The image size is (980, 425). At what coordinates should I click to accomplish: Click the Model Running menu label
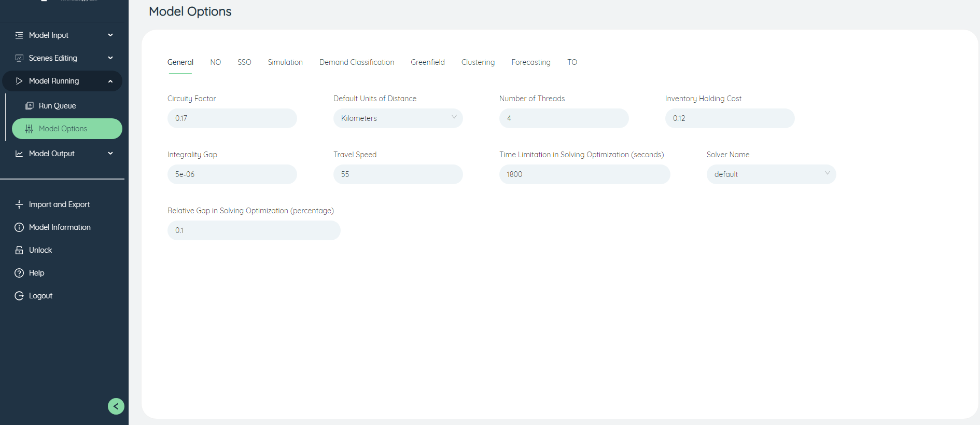tap(54, 81)
